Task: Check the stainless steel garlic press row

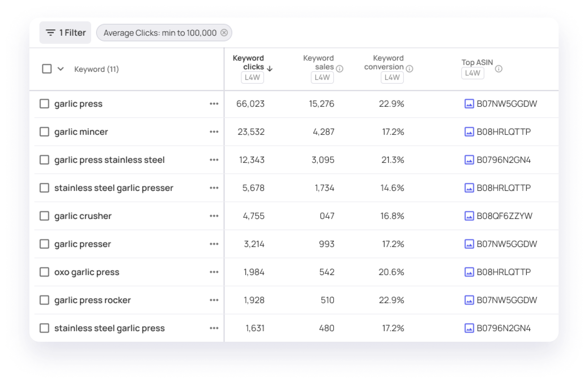Action: click(45, 328)
